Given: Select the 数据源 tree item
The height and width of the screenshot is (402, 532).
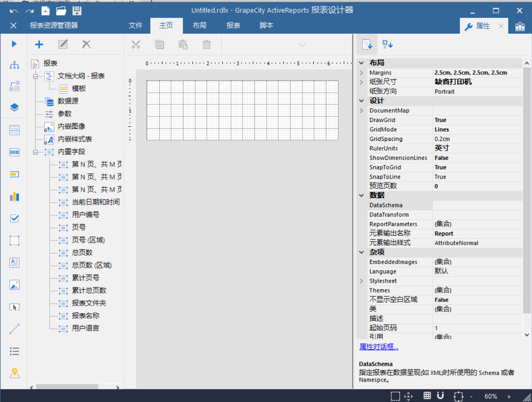Looking at the screenshot, I should click(x=68, y=101).
